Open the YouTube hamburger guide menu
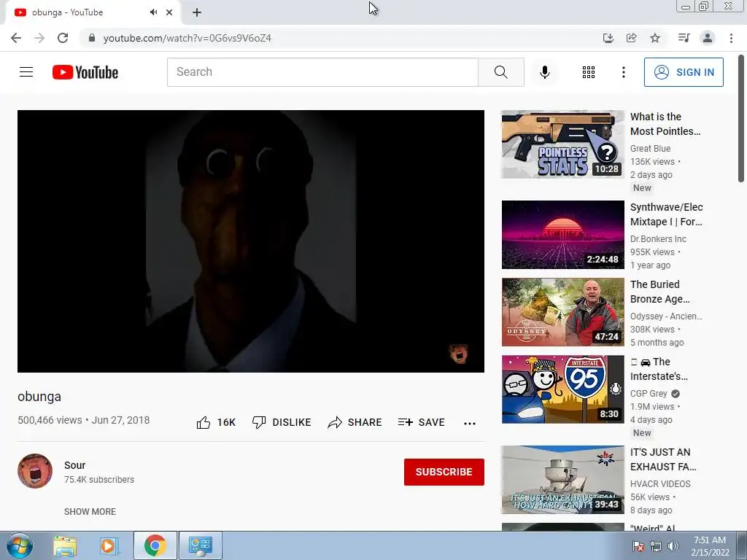Viewport: 747px width, 560px height. (26, 72)
